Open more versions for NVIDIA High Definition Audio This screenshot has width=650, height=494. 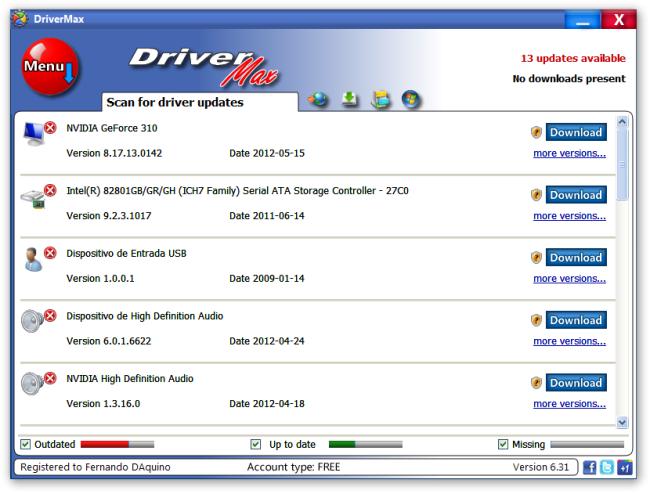coord(569,404)
